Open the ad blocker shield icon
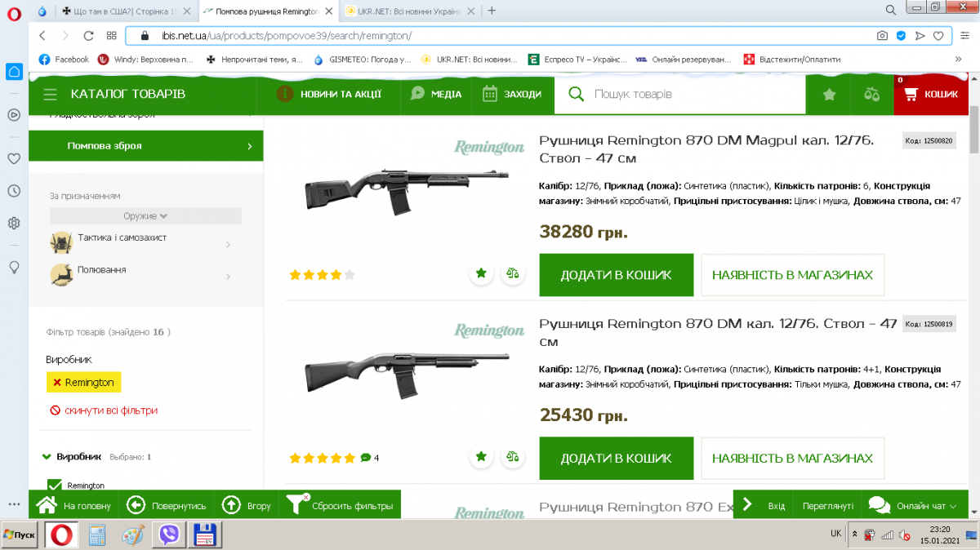The width and height of the screenshot is (980, 550). [x=901, y=36]
